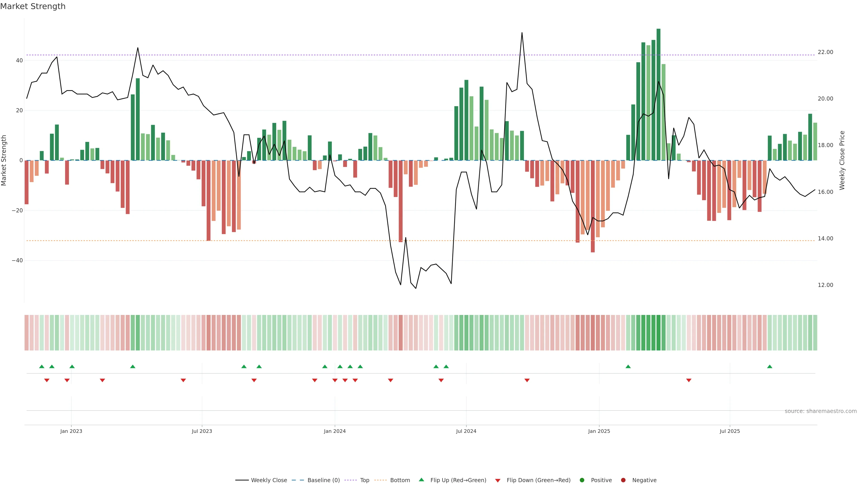The image size is (868, 488).
Task: Click the purple Top dotted legend icon
Action: click(350, 480)
